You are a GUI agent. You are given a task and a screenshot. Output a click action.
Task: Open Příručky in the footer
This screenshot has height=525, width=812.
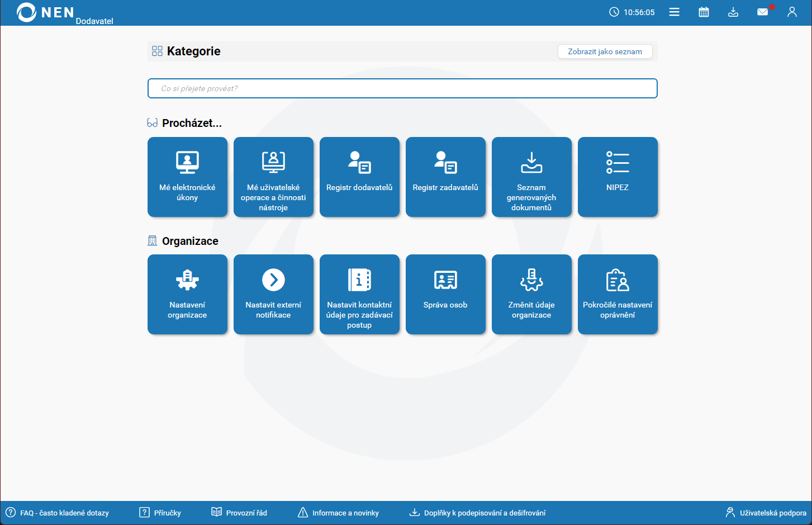(160, 513)
